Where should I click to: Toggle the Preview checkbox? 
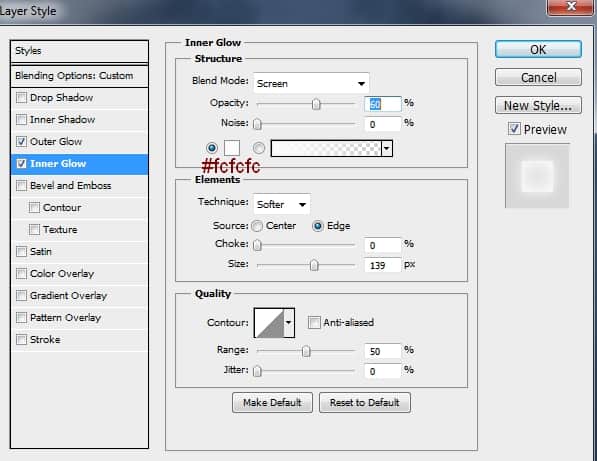[514, 129]
